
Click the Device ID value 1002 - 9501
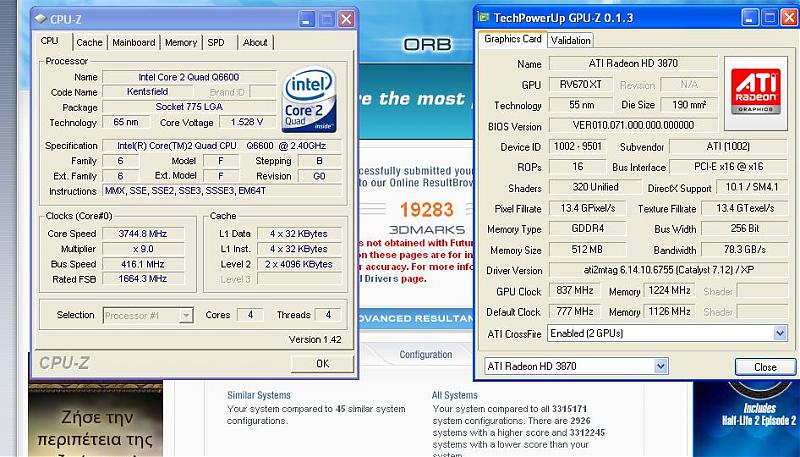click(578, 146)
